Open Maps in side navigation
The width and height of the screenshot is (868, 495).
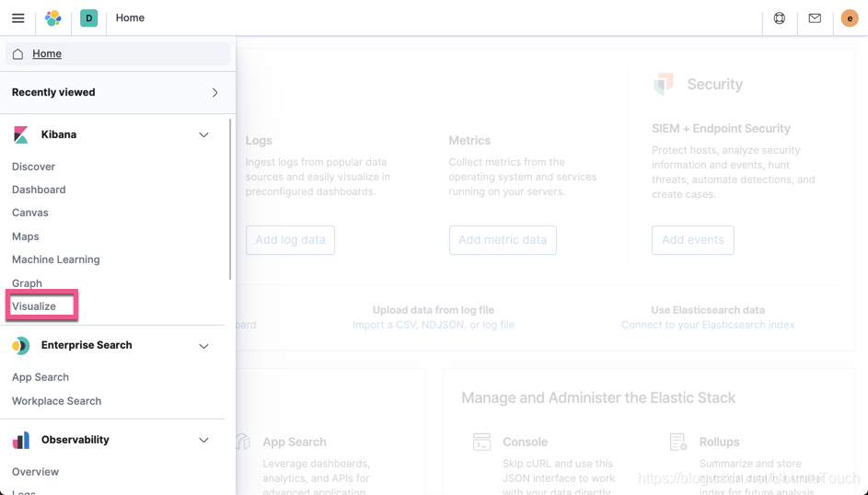click(x=26, y=236)
